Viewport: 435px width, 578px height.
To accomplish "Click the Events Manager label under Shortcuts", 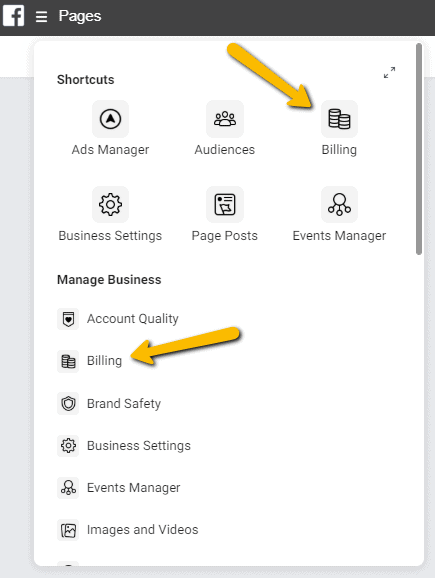I will click(339, 236).
